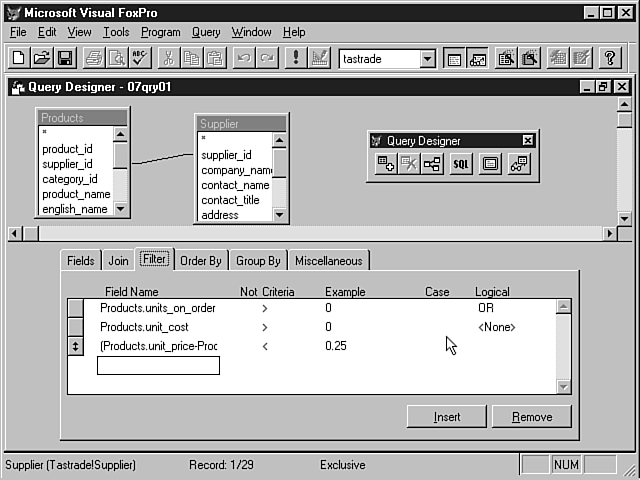Open the Query menu

206,32
